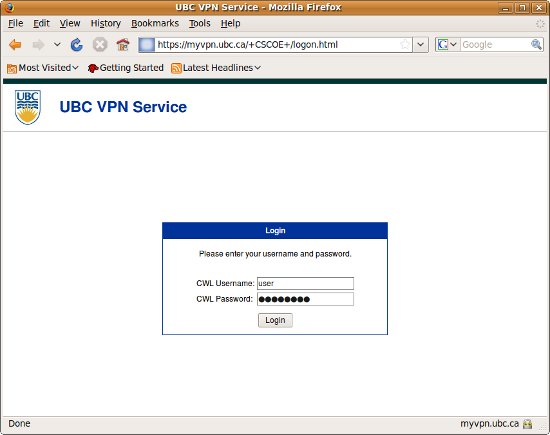Click the Login button

click(x=275, y=320)
